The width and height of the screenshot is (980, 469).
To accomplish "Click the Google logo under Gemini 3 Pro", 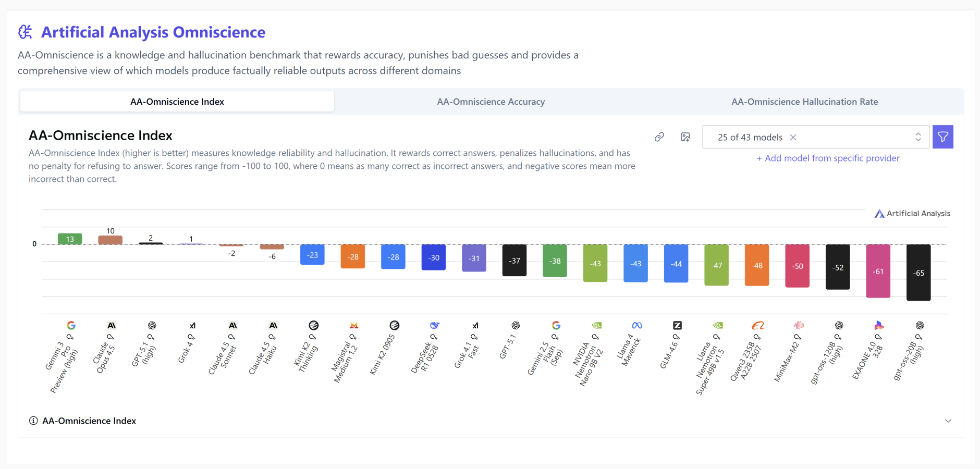I will click(x=71, y=325).
